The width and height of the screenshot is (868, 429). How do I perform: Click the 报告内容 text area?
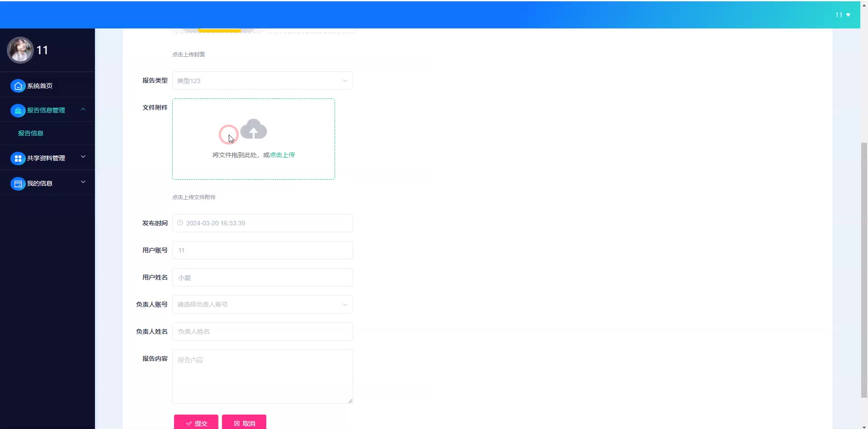262,377
